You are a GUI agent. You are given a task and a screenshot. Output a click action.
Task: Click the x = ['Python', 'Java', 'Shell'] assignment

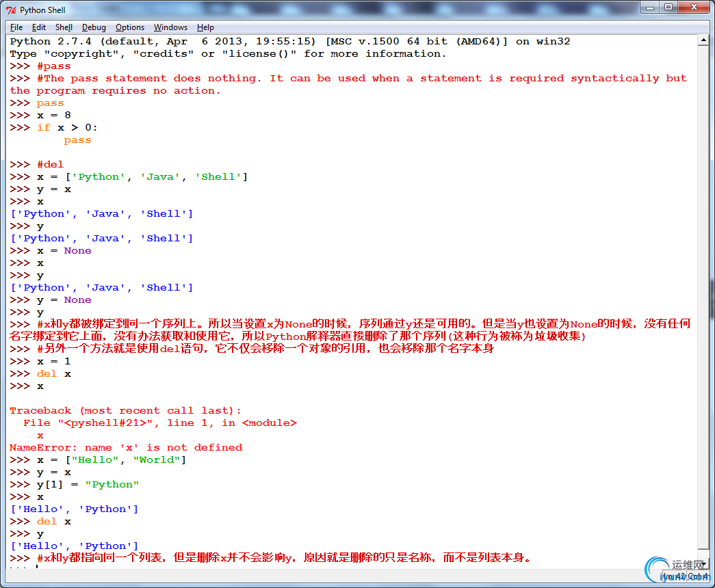coord(142,177)
